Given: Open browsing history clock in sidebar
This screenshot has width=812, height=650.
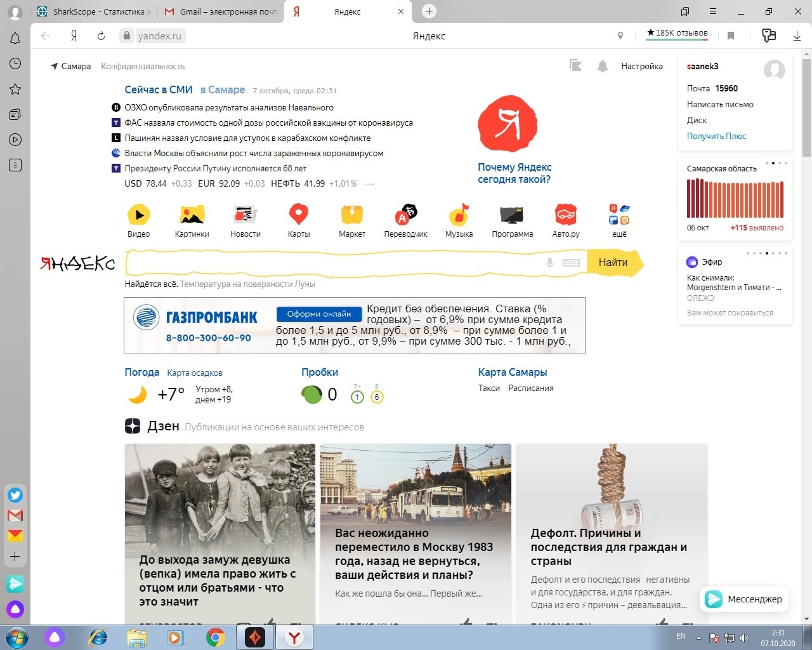Looking at the screenshot, I should [15, 63].
